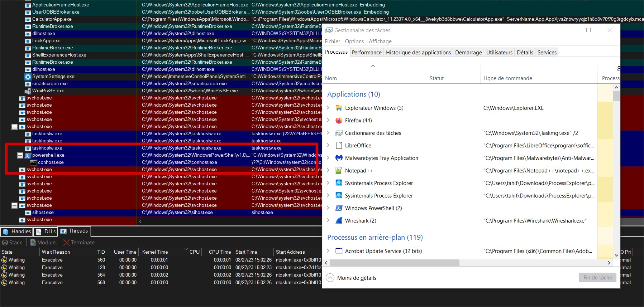Switch to the Détails tab
The height and width of the screenshot is (307, 644).
[x=525, y=53]
